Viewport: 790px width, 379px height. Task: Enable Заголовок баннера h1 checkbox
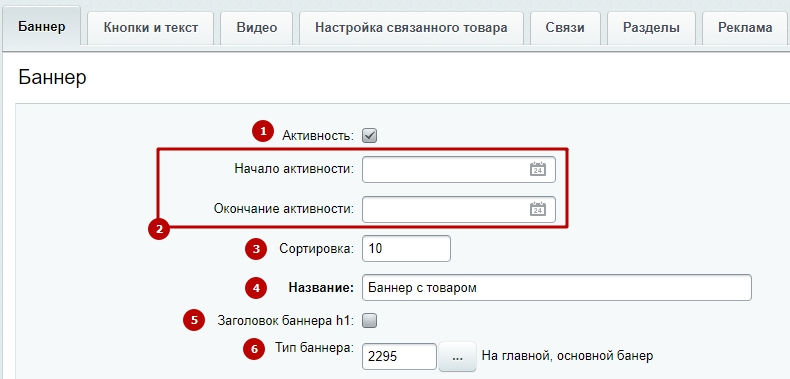[369, 321]
